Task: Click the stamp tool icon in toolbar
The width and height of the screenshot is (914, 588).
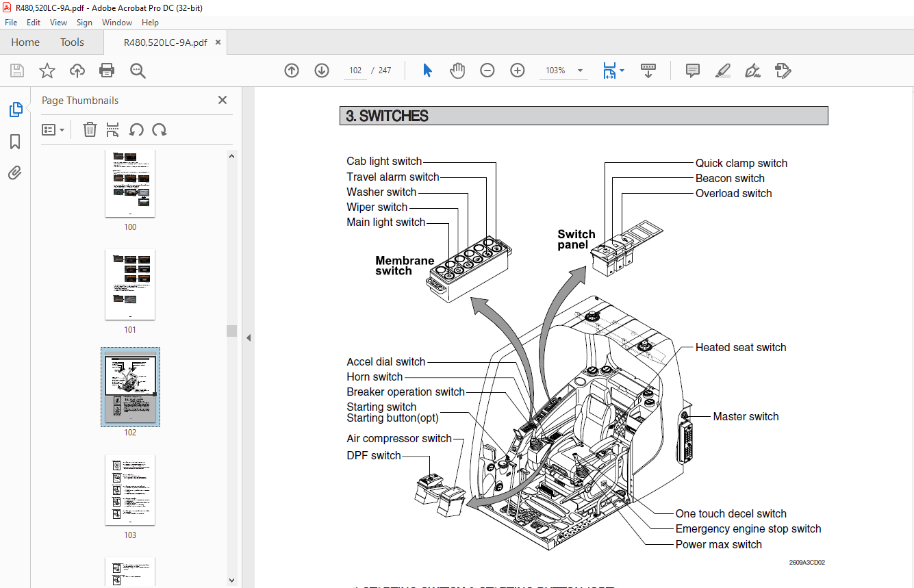Action: [783, 71]
